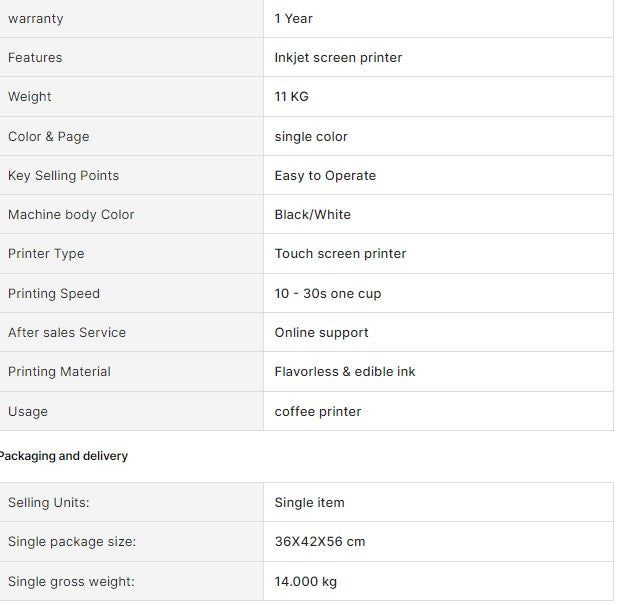
Task: Select the "Black/White" color value
Action: click(313, 214)
